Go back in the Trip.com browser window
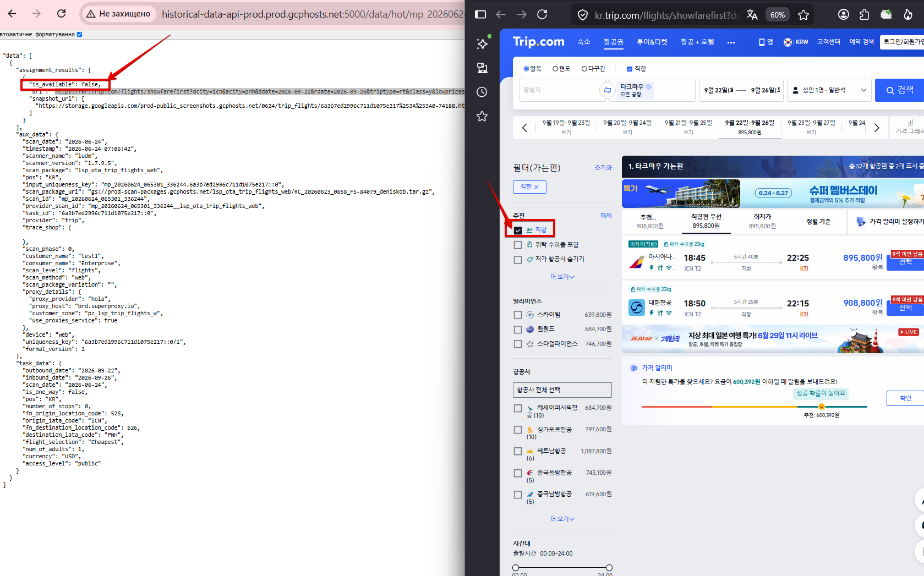This screenshot has height=576, width=924. click(501, 14)
